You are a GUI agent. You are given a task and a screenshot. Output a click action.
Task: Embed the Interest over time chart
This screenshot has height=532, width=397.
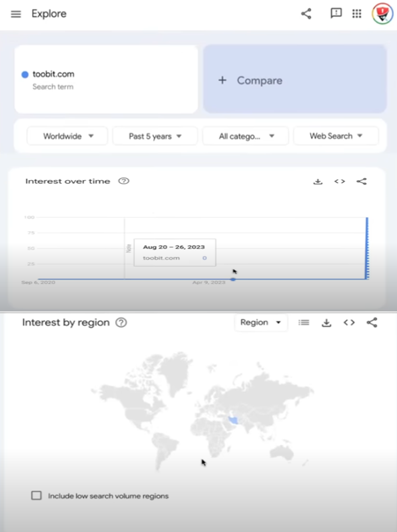point(340,181)
